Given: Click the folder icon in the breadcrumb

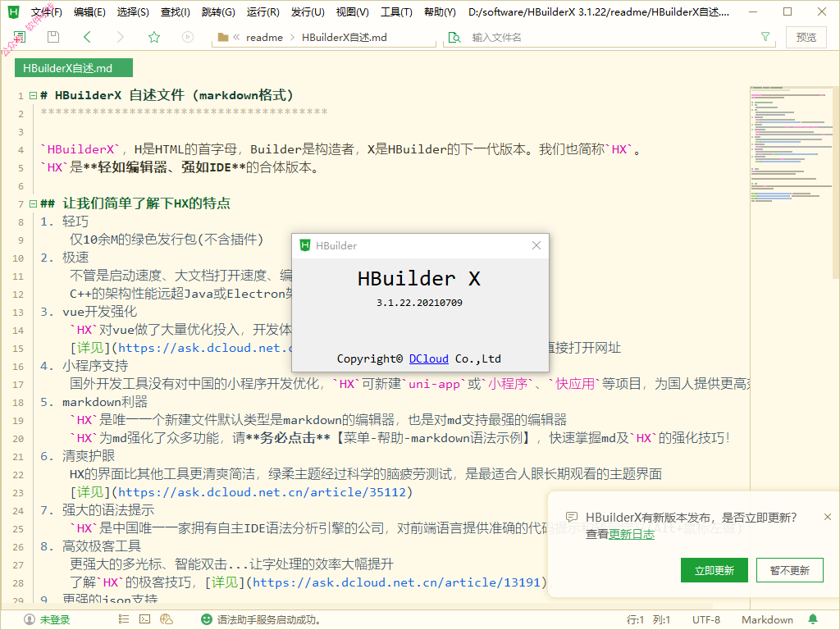Looking at the screenshot, I should coord(223,37).
